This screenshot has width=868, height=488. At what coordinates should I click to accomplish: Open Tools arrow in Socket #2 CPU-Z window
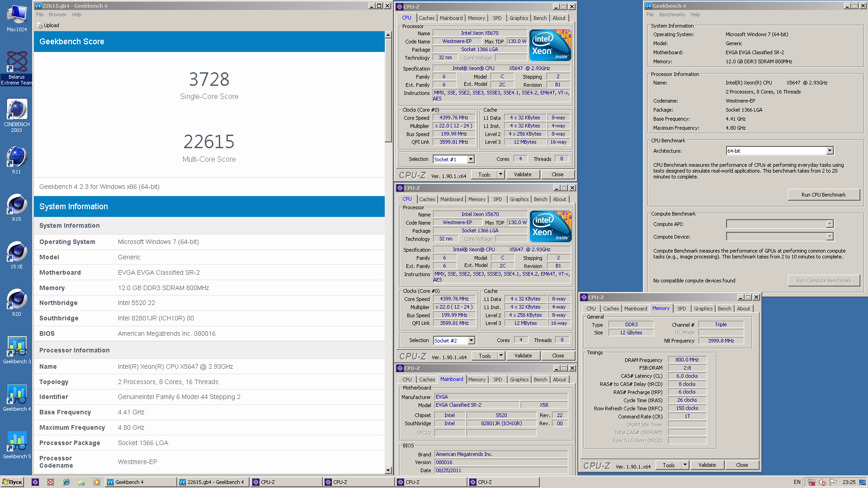(501, 356)
